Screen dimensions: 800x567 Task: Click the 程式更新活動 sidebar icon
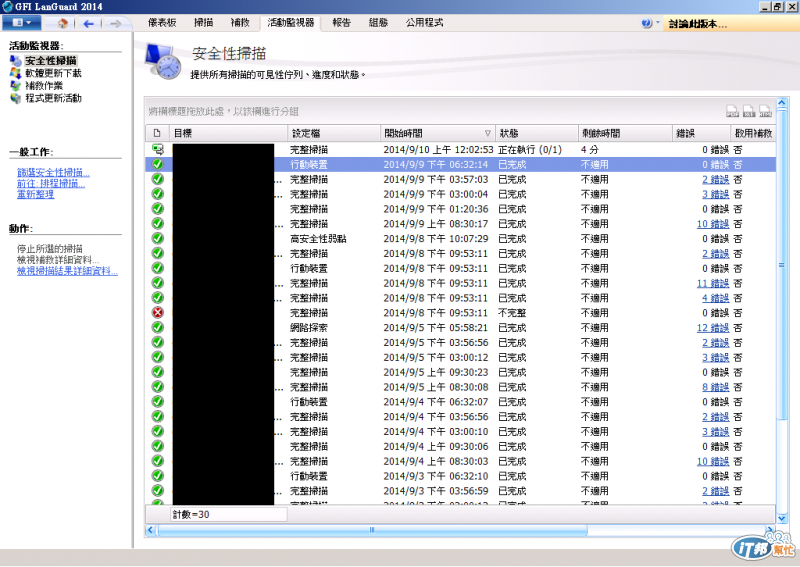(x=16, y=98)
